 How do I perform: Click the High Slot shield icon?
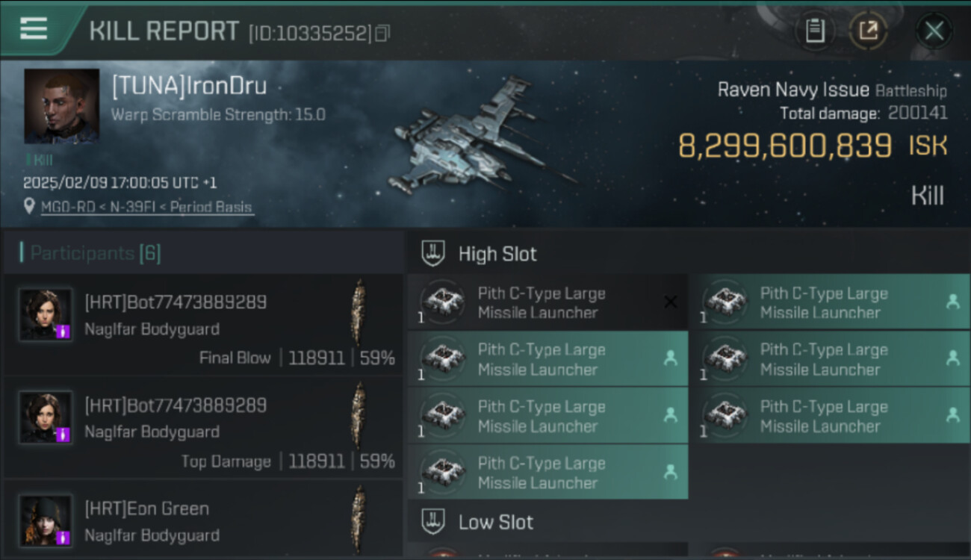433,254
